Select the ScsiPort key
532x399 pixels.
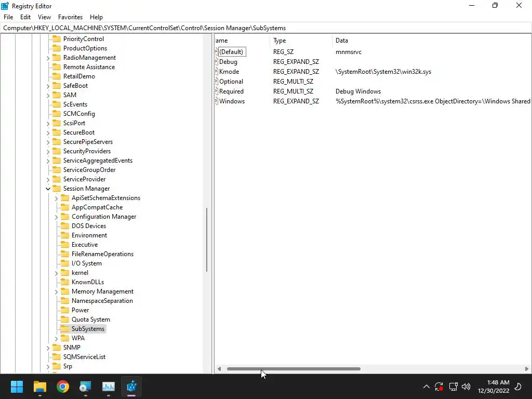(74, 123)
